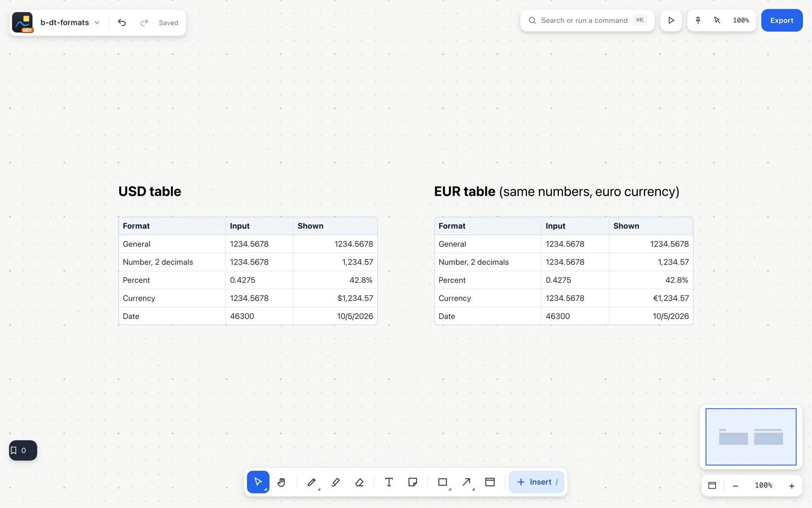Focus the Search or run a command field

[587, 21]
